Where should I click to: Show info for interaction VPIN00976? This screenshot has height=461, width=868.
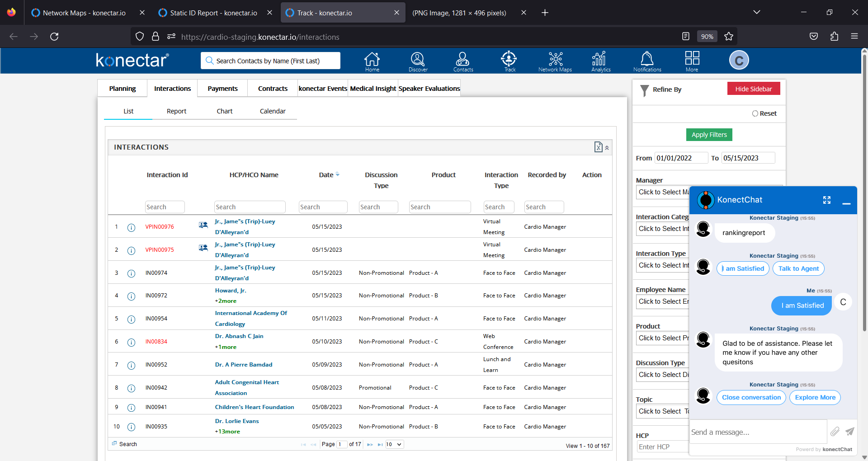click(x=131, y=227)
